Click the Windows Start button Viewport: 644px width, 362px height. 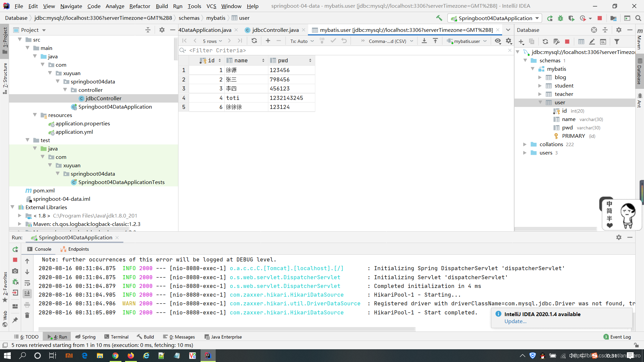7,356
